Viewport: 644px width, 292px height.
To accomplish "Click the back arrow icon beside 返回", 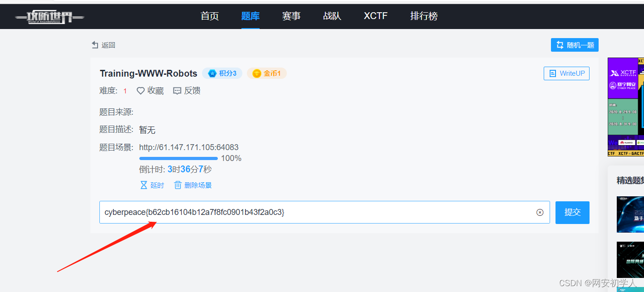I will (x=94, y=45).
